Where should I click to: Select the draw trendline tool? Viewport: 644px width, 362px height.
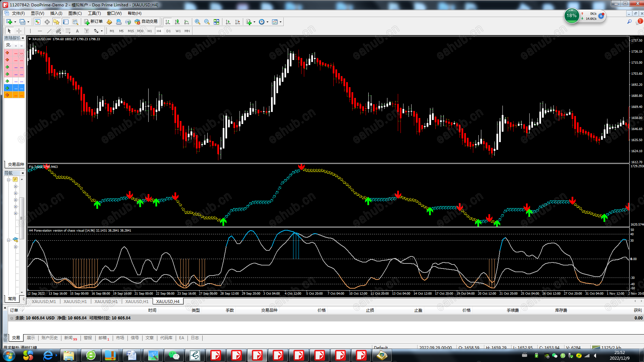click(49, 31)
